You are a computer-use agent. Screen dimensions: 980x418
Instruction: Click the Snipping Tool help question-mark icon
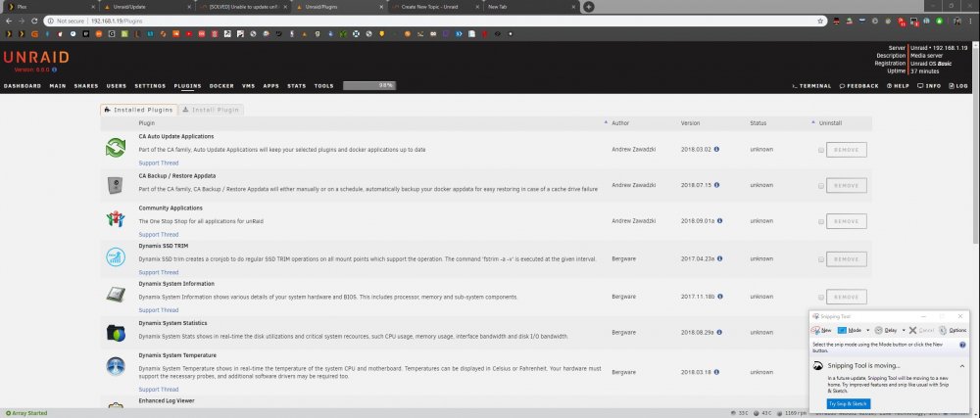tap(962, 345)
